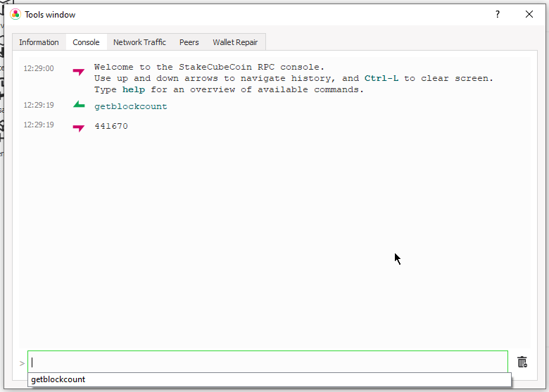
Task: Click the getblockcount command in console log
Action: tap(131, 106)
